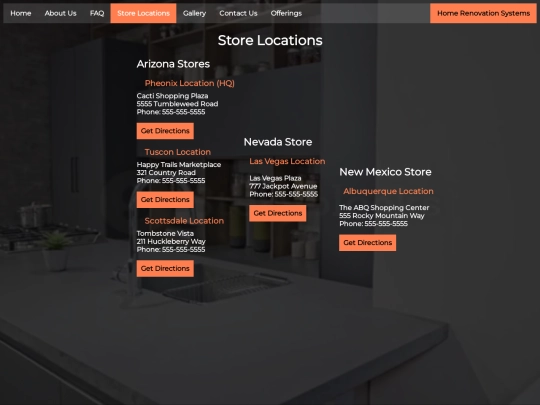This screenshot has width=540, height=405.
Task: Click the 321 Country Road address
Action: coord(166,173)
